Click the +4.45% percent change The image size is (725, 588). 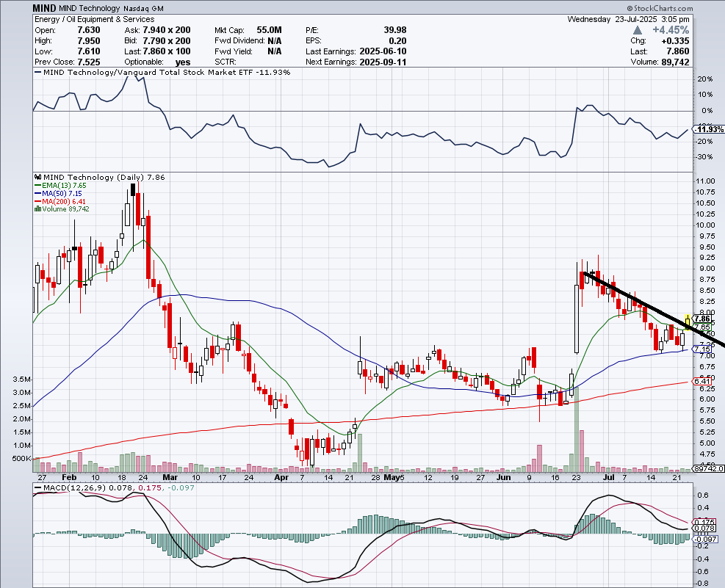pos(671,30)
